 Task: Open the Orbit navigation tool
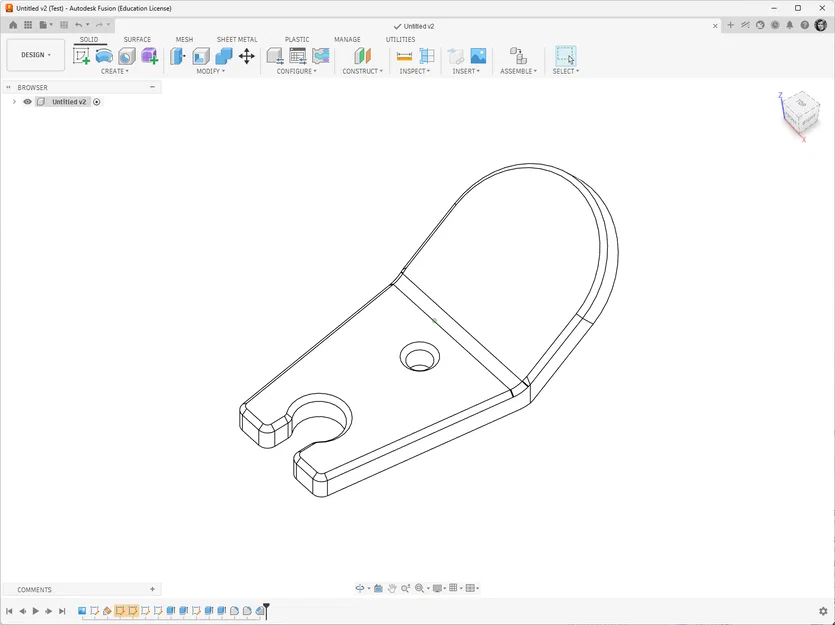[360, 588]
